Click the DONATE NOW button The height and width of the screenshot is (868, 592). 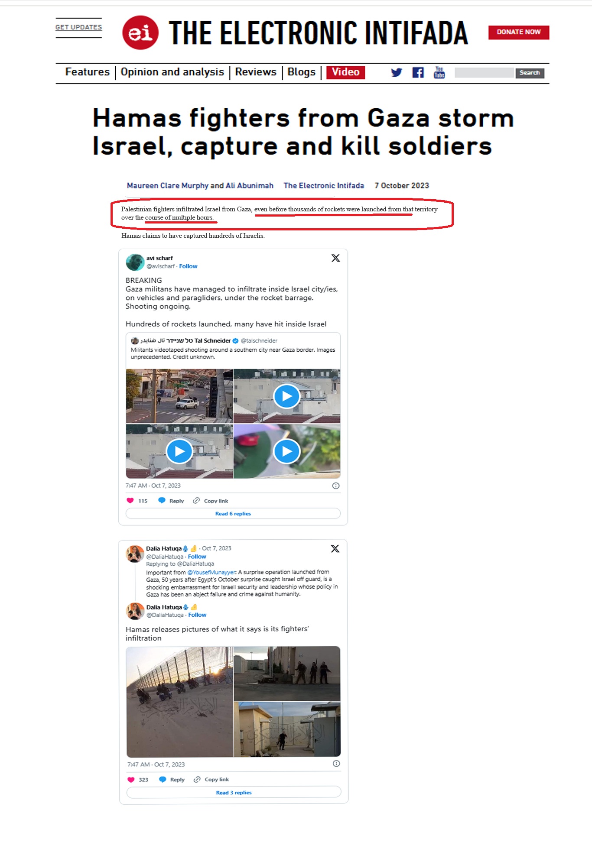(519, 32)
